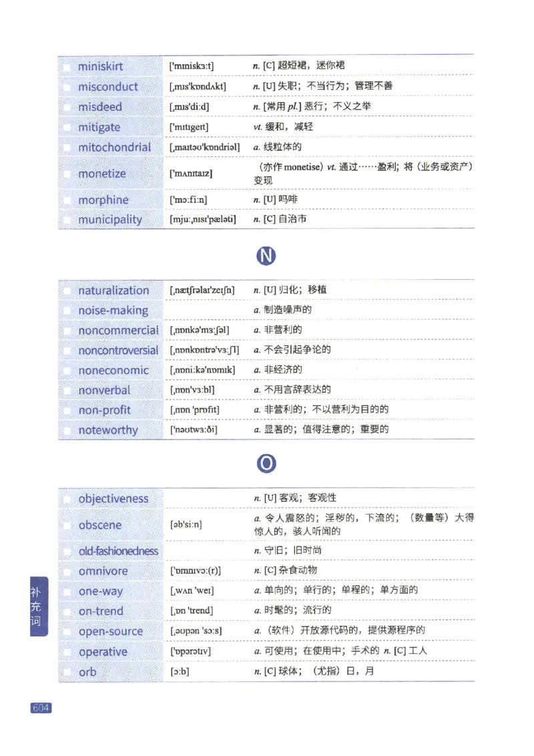This screenshot has width=534, height=756.
Task: Select the word omnivore
Action: (x=104, y=571)
